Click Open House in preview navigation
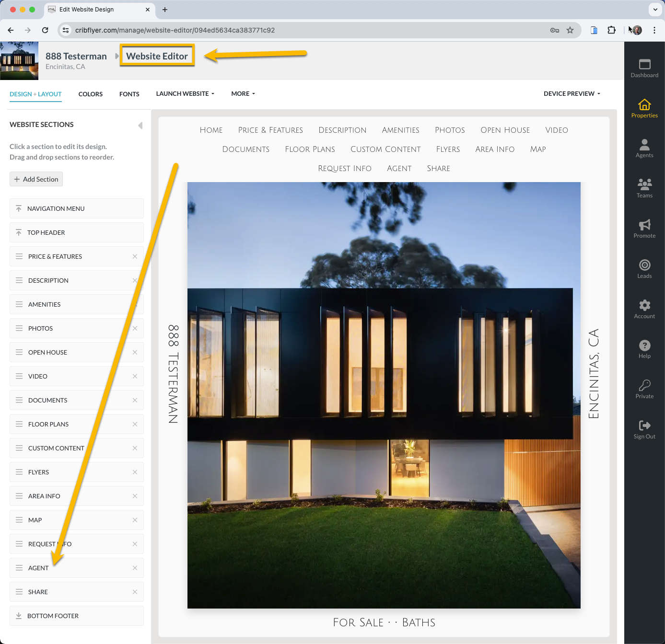Image resolution: width=665 pixels, height=644 pixels. tap(505, 130)
